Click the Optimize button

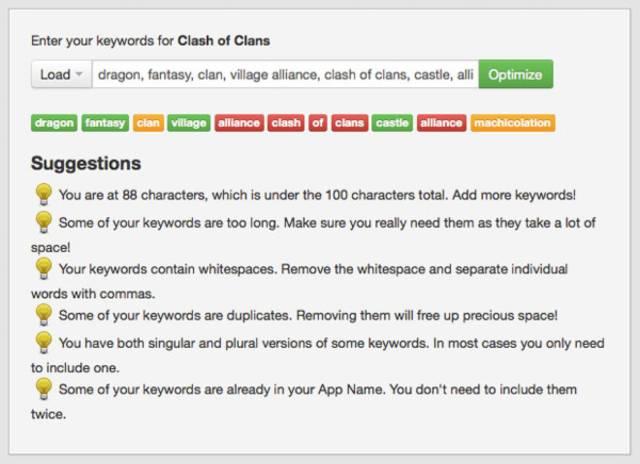(516, 74)
